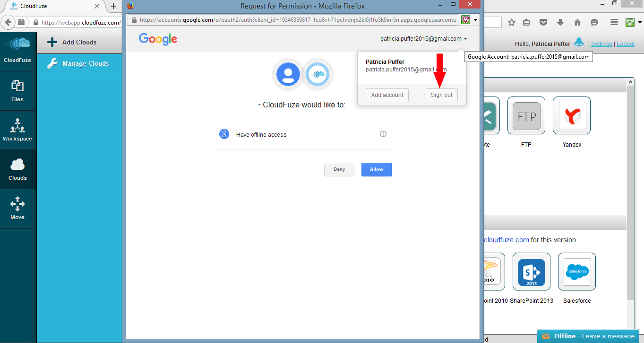Switch to the Add Clouds tab
644x343 pixels.
[x=79, y=42]
